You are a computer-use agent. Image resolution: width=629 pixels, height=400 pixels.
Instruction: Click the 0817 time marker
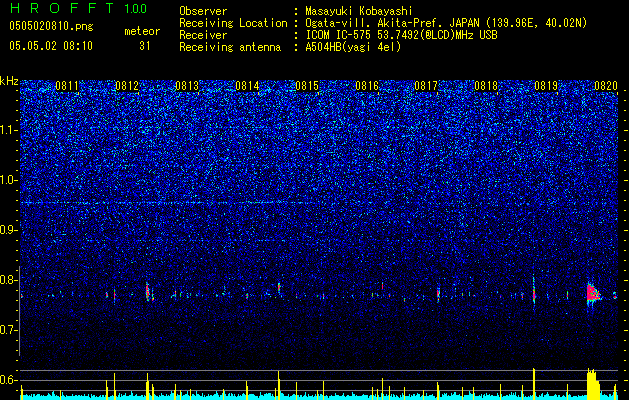click(426, 86)
